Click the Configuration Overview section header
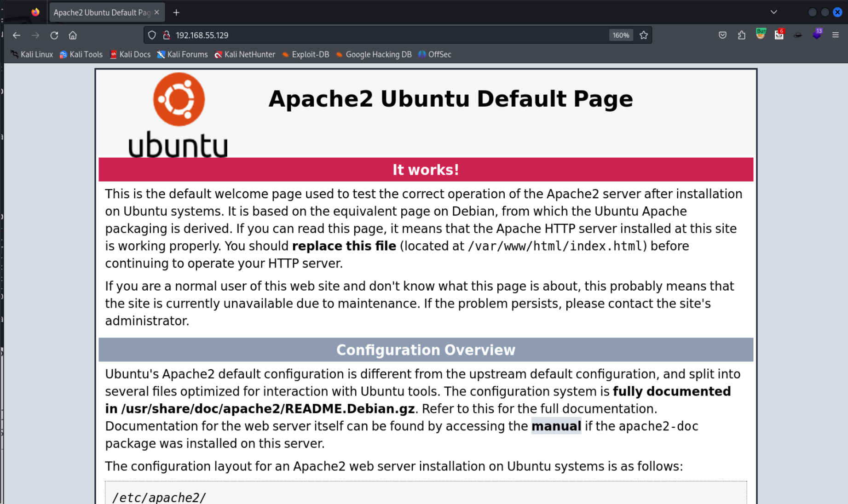Screen dimensions: 848x504 426,350
